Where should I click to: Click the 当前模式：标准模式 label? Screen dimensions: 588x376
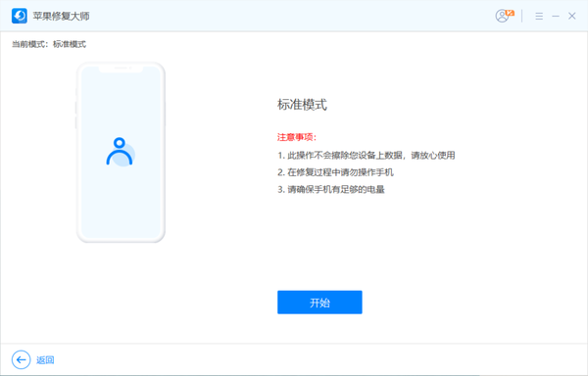tap(49, 44)
